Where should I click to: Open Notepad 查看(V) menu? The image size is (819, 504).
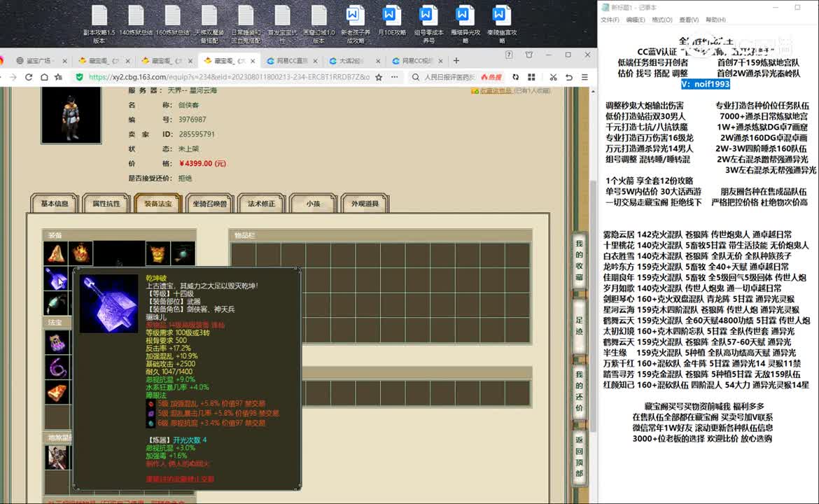[x=688, y=20]
